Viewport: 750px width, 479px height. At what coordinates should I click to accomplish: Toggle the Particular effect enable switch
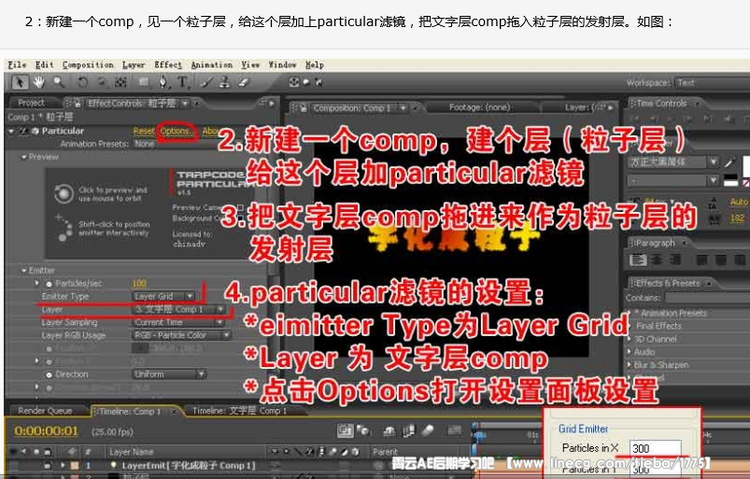coord(23,131)
